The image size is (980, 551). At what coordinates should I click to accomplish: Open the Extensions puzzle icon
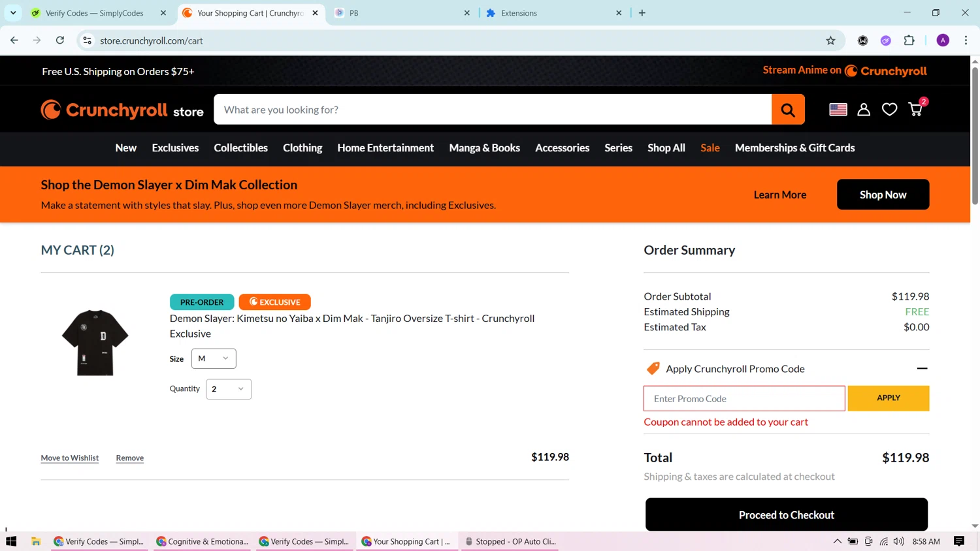[909, 40]
